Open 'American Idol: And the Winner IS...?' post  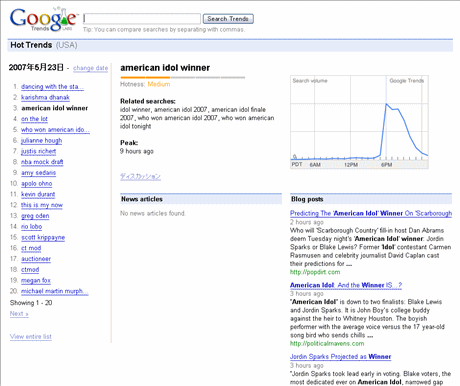click(x=346, y=285)
